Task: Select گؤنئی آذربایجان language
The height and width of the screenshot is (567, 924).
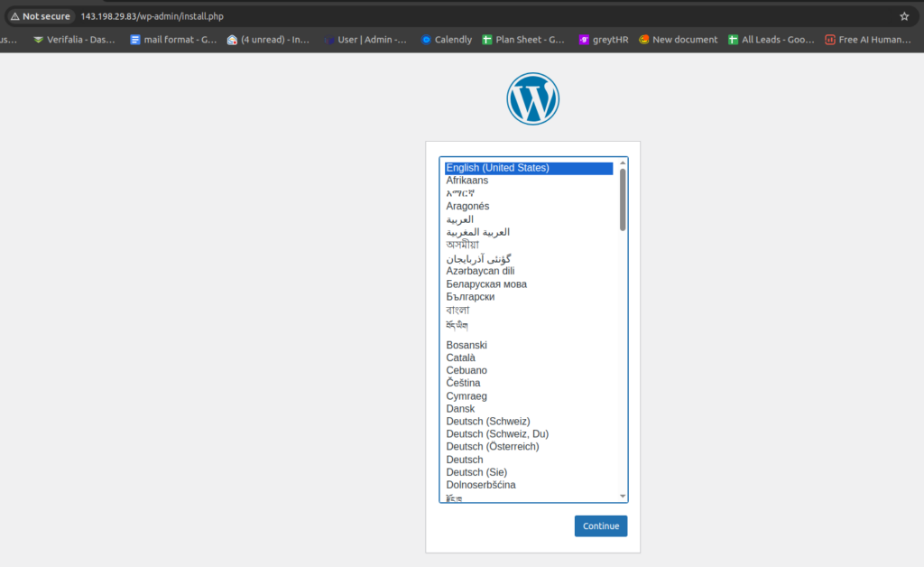Action: pos(529,258)
